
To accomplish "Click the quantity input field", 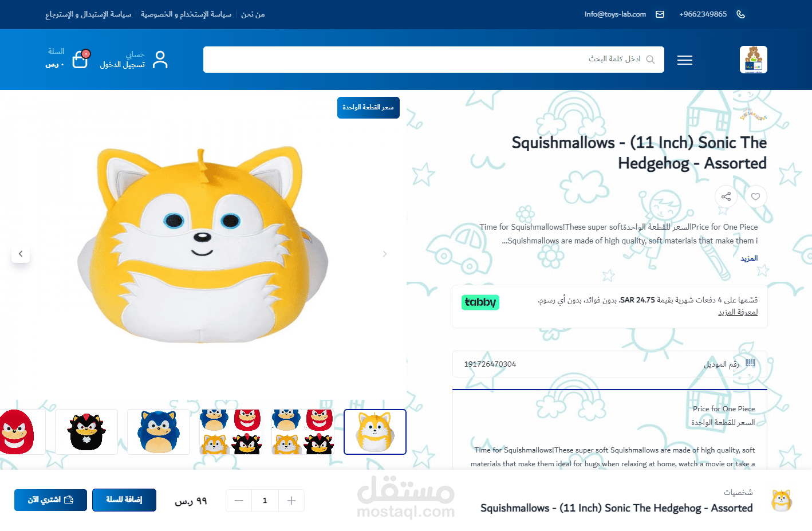I will (x=265, y=501).
